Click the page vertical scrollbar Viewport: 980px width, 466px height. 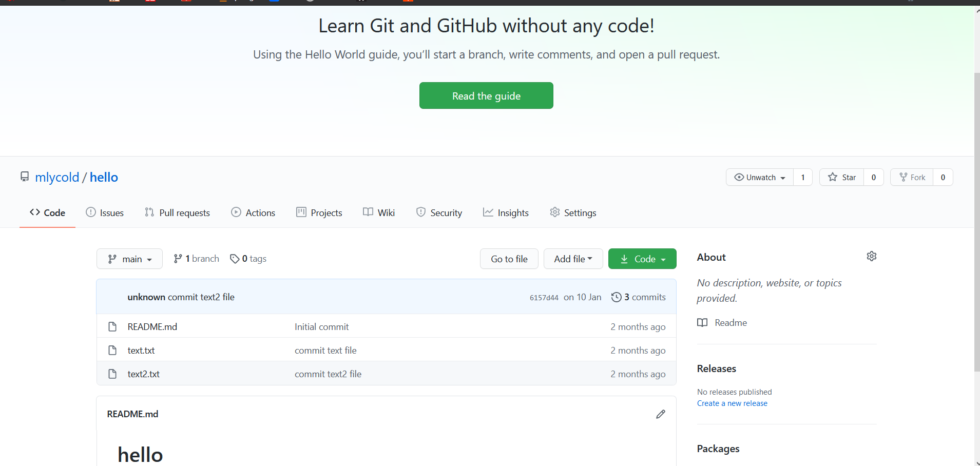point(976,222)
